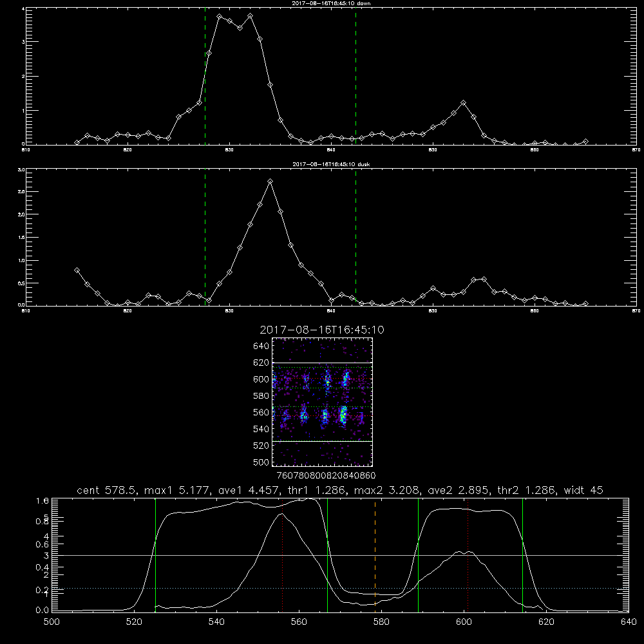The height and width of the screenshot is (644, 644).
Task: Click '870' x-axis label of dawn plot
Action: [636, 150]
